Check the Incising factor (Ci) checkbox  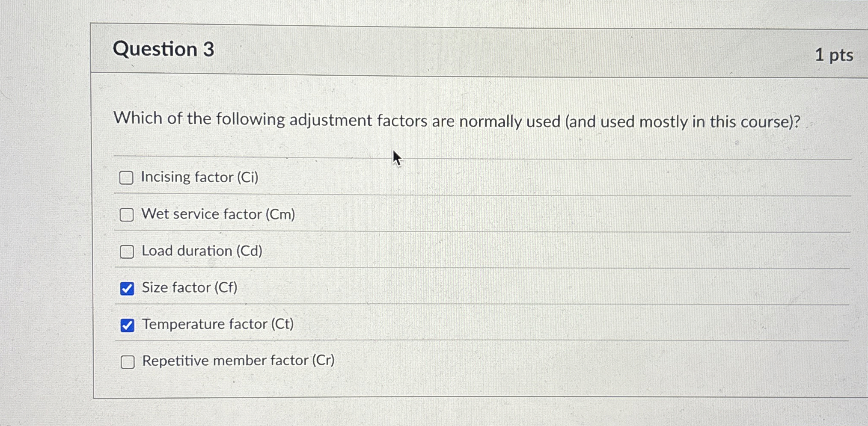point(127,177)
